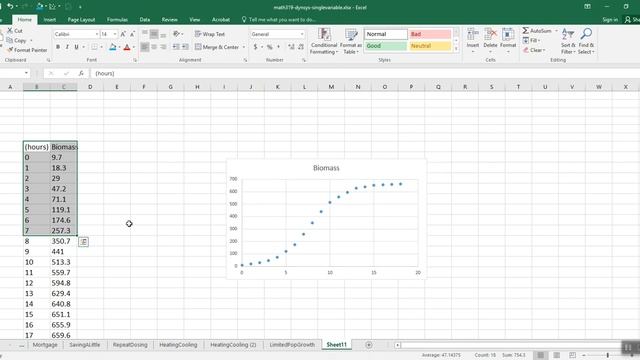This screenshot has height=360, width=640.
Task: Click the Cut scissors icon
Action: [x=10, y=31]
